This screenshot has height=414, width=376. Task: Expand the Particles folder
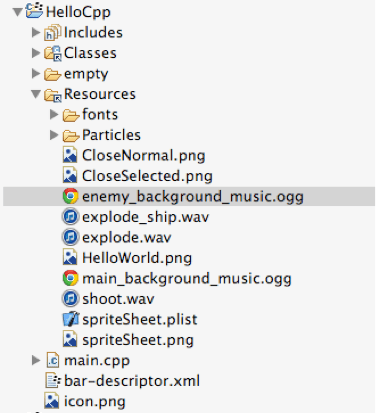point(54,135)
